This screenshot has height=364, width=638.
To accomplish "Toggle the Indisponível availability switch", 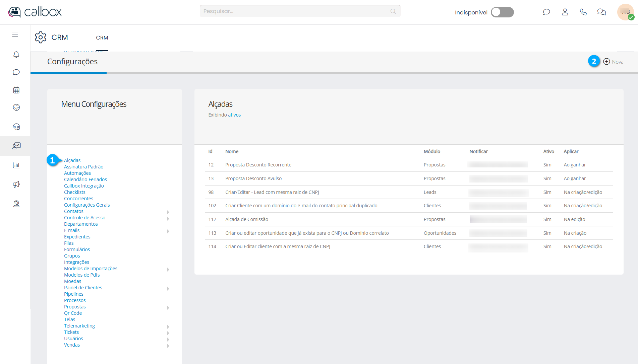I will [x=502, y=12].
